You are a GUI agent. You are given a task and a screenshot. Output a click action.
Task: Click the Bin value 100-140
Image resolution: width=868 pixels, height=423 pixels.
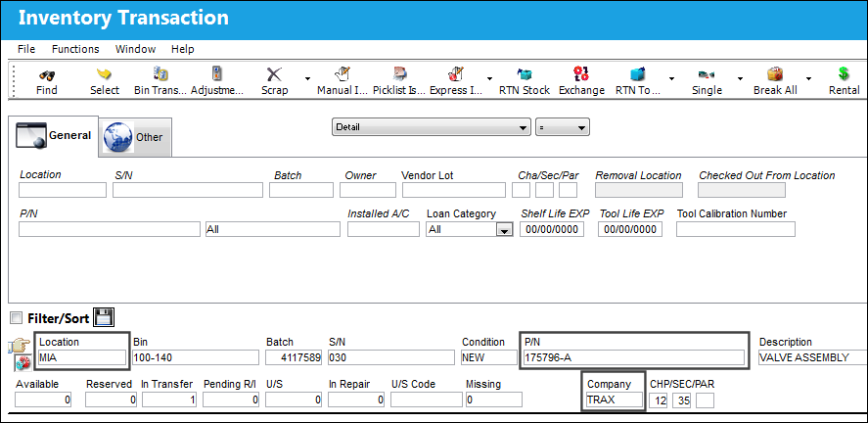tap(196, 357)
